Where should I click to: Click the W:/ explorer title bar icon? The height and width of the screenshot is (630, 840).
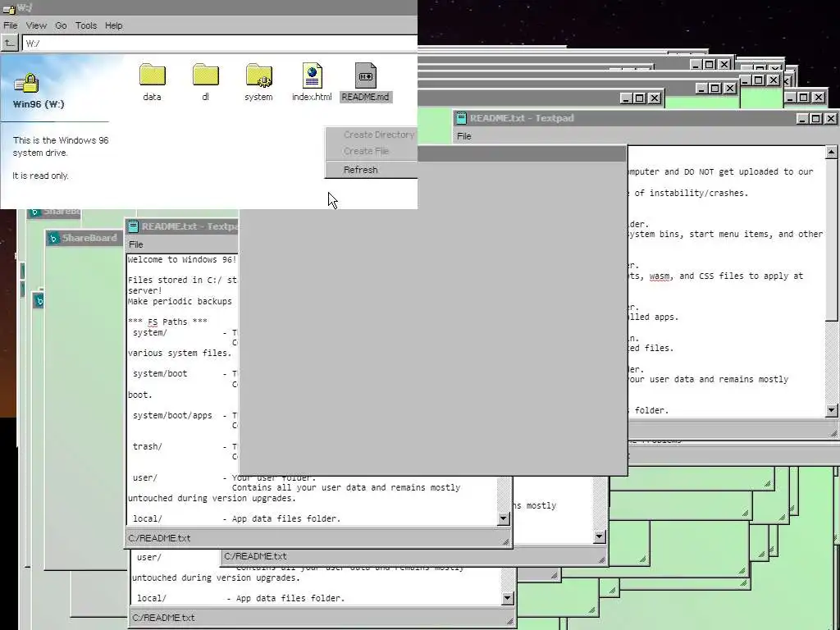8,8
